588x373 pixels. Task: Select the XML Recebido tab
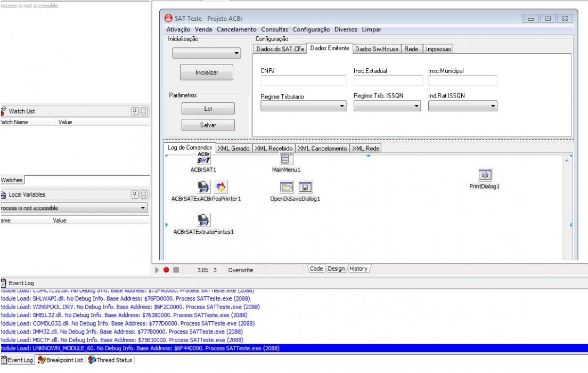(x=274, y=148)
